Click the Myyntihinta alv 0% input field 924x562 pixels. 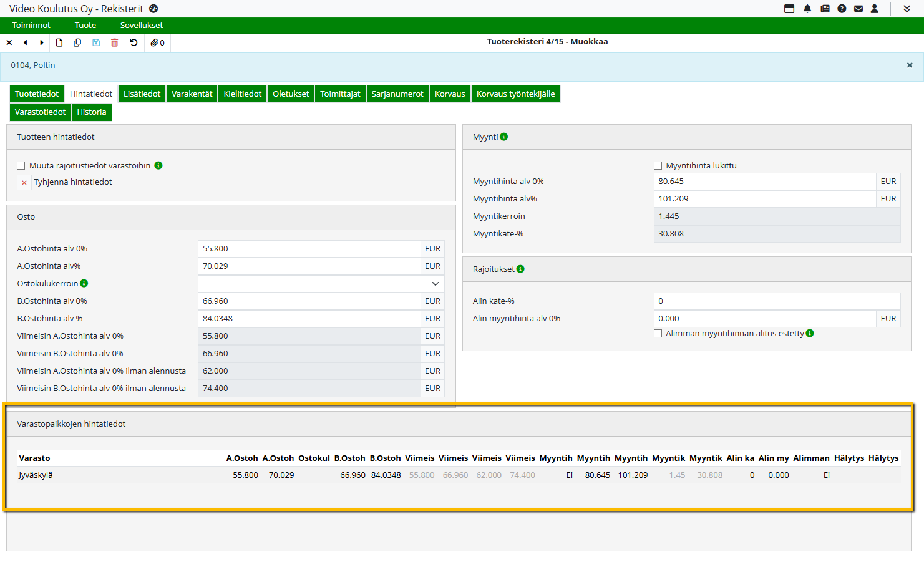(764, 182)
